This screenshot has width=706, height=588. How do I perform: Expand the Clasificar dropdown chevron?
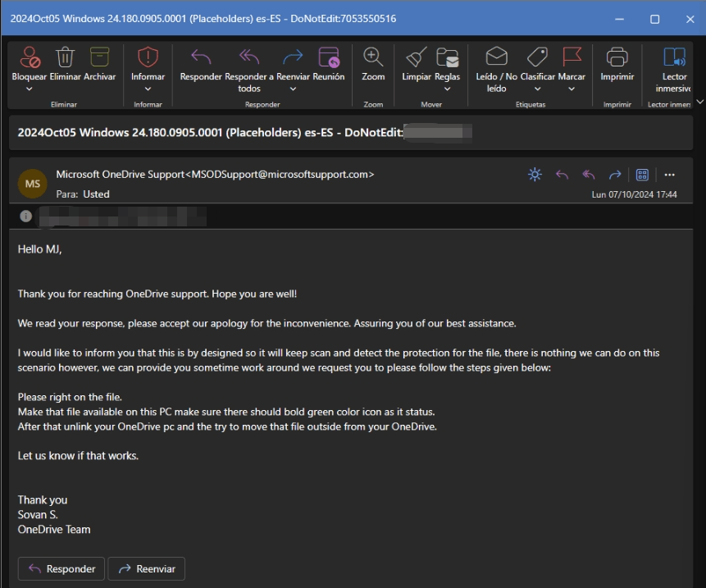click(x=538, y=89)
